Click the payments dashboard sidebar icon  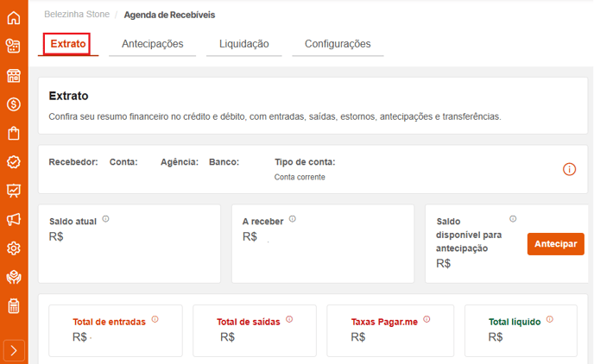(14, 47)
